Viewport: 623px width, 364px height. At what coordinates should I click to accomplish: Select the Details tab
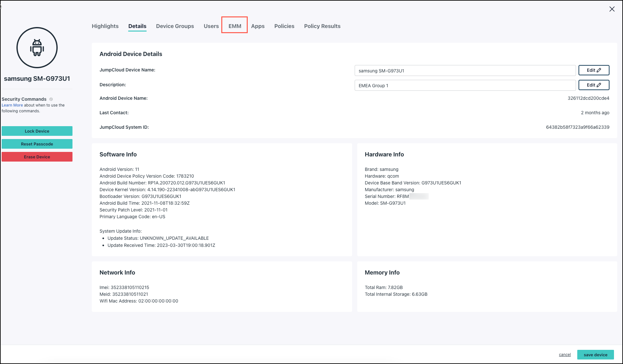point(137,26)
